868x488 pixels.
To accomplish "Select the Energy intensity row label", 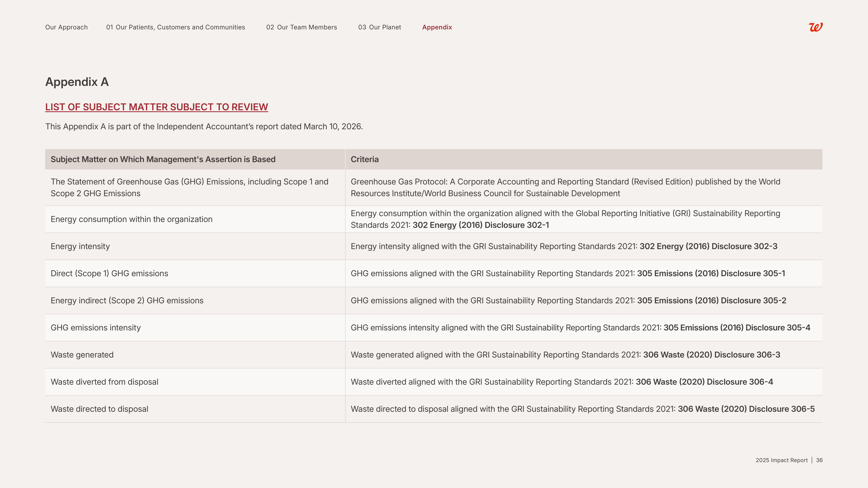I will tap(80, 246).
